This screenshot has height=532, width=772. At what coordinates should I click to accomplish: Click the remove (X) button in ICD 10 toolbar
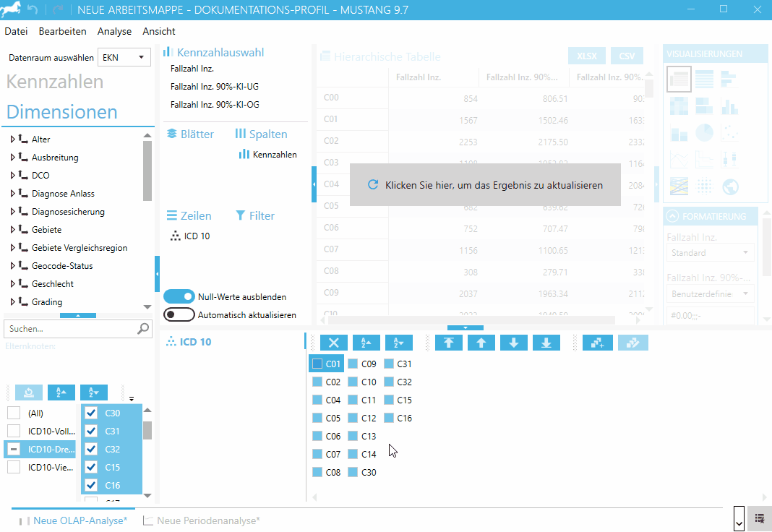pyautogui.click(x=333, y=343)
